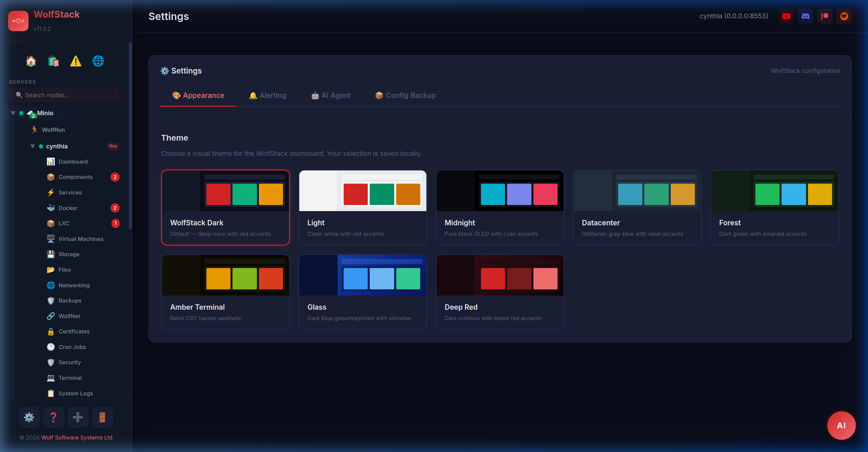The image size is (868, 452).
Task: Open the home house icon
Action: pos(31,61)
